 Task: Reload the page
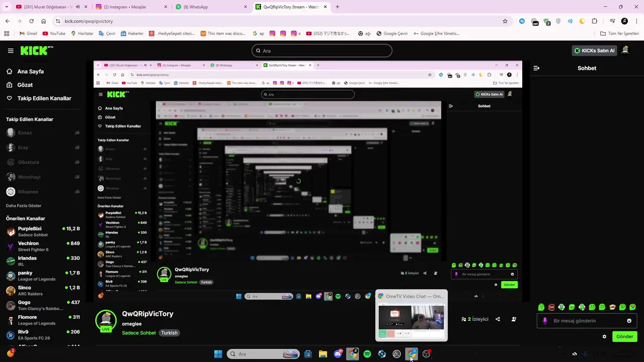[31, 21]
